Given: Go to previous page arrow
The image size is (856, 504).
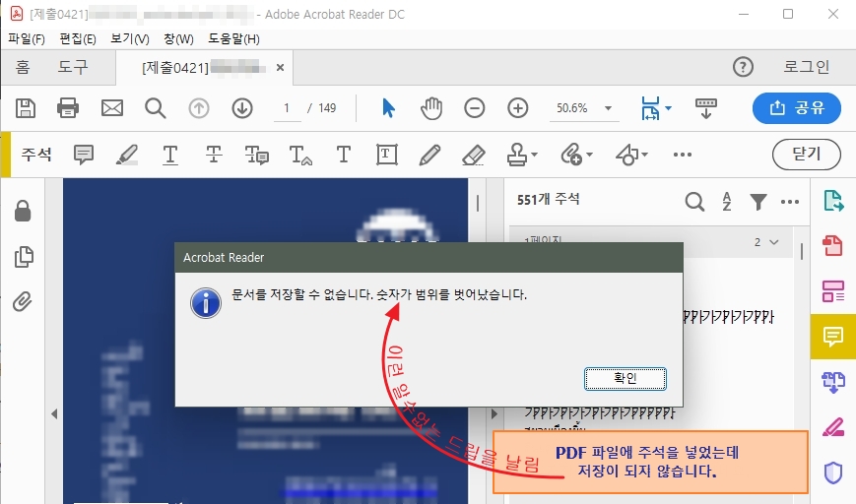Looking at the screenshot, I should pos(199,108).
